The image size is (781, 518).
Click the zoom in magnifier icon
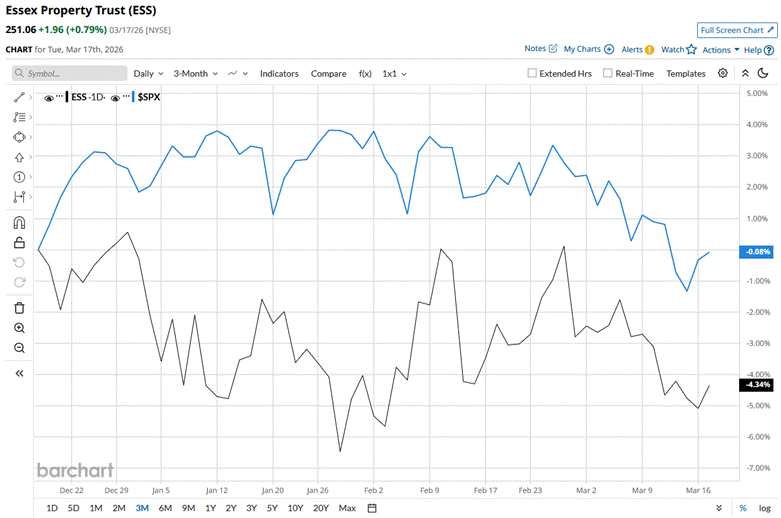(19, 328)
